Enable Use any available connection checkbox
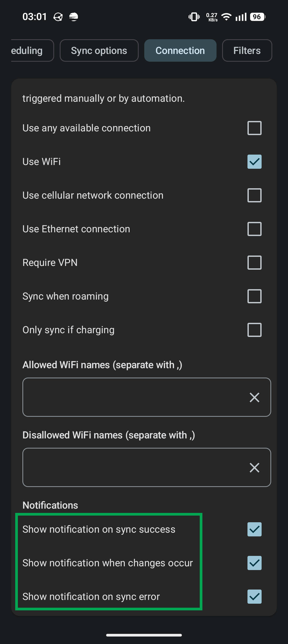288x644 pixels. click(x=254, y=128)
